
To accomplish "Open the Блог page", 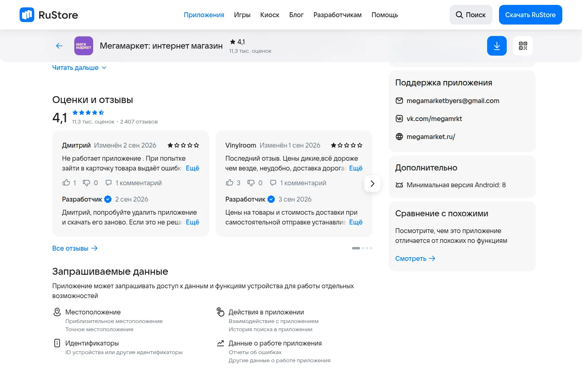I will tap(296, 15).
